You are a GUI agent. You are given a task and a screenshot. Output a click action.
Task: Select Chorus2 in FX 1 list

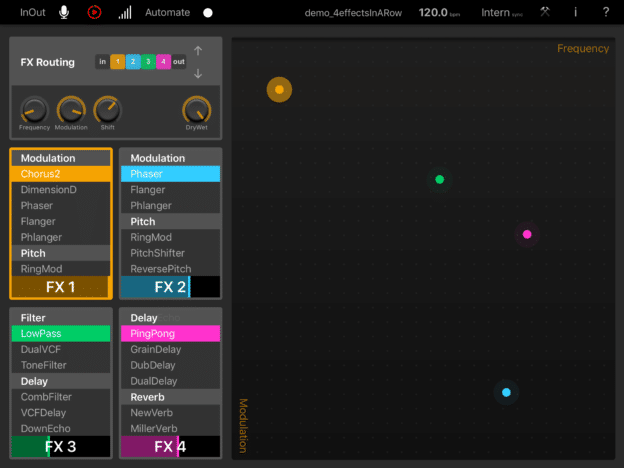[61, 174]
